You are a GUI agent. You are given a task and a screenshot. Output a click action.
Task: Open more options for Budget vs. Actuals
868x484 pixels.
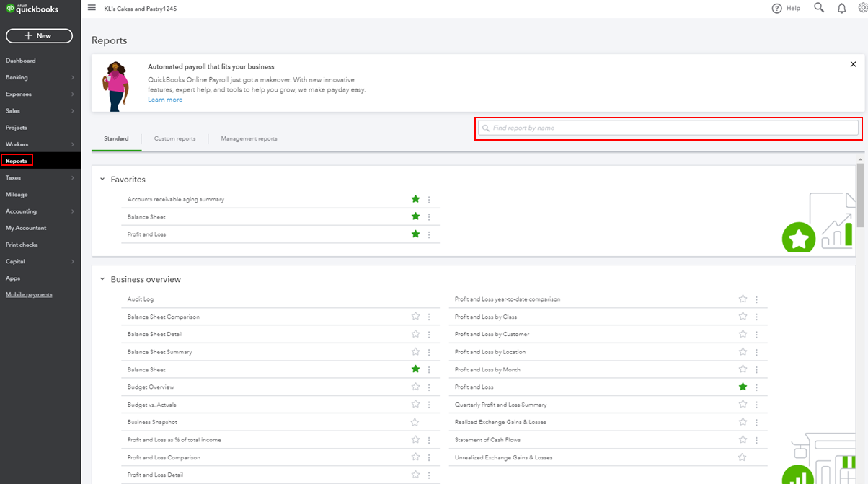[429, 405]
